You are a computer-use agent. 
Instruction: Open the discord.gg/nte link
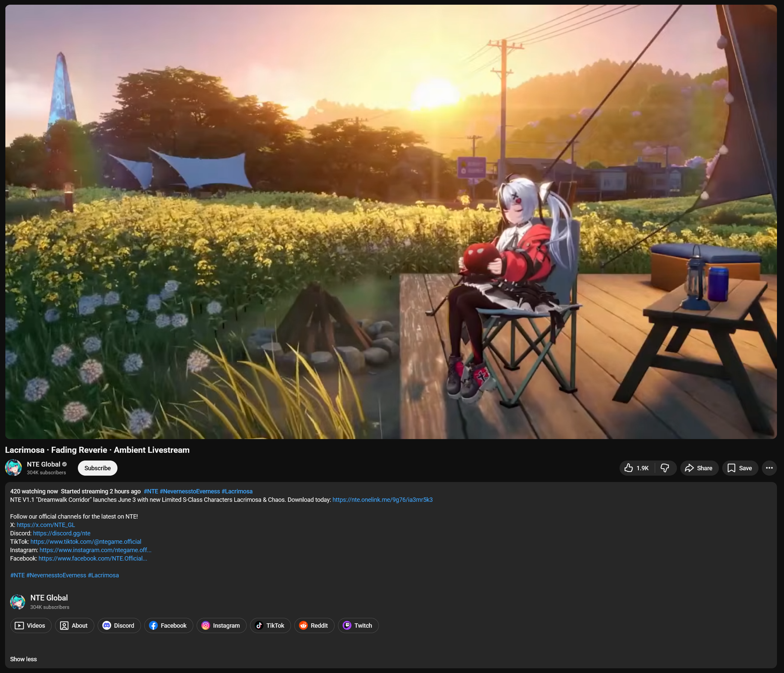[x=62, y=533]
